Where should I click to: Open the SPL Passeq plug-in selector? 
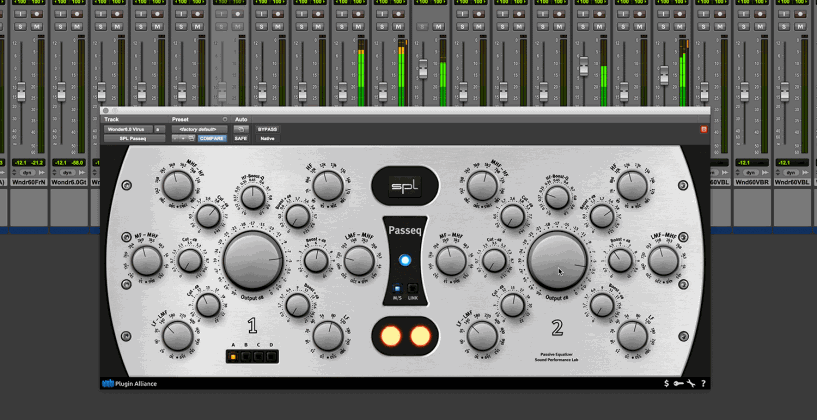[134, 138]
